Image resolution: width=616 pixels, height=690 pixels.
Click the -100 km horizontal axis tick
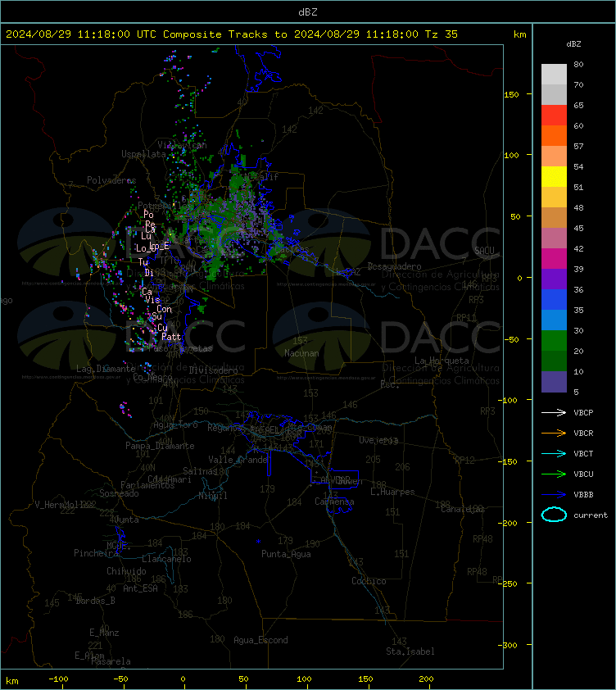58,679
